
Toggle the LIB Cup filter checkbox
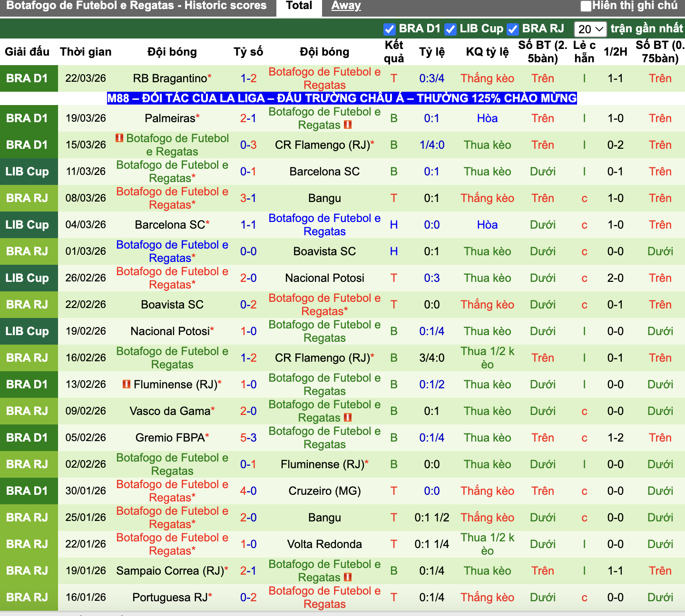(450, 29)
